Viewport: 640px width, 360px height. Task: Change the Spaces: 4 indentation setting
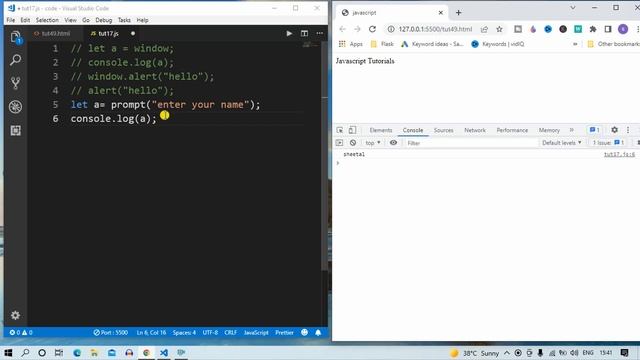click(184, 333)
